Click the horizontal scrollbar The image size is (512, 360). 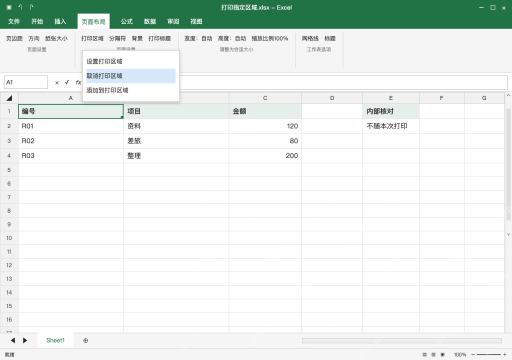402,340
